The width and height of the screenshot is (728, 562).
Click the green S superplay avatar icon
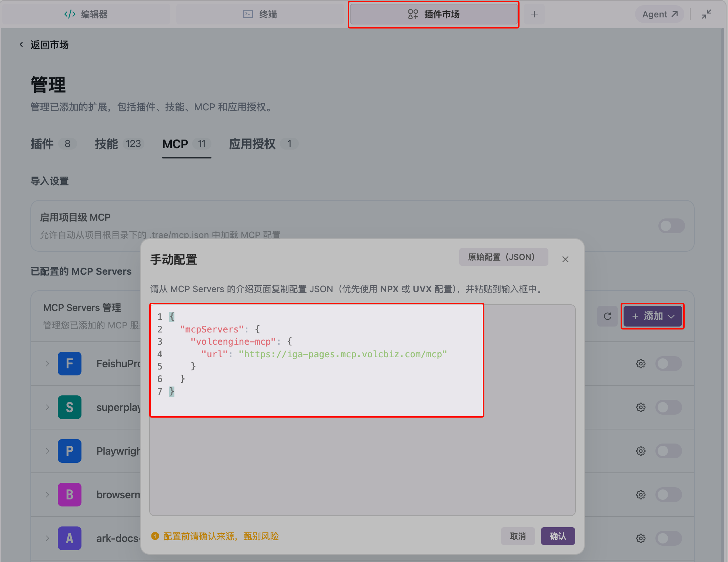click(x=70, y=407)
